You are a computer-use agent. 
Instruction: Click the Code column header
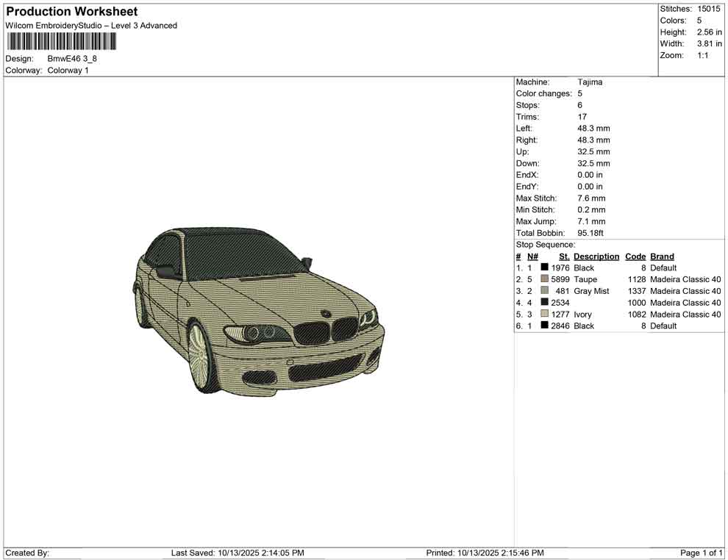tap(635, 256)
